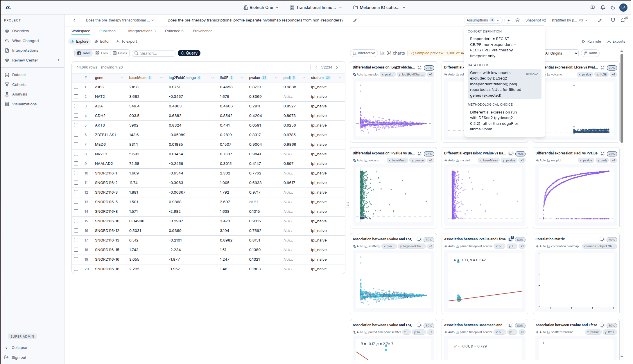
Task: Select checkbox for A1BG row
Action: pyautogui.click(x=76, y=87)
